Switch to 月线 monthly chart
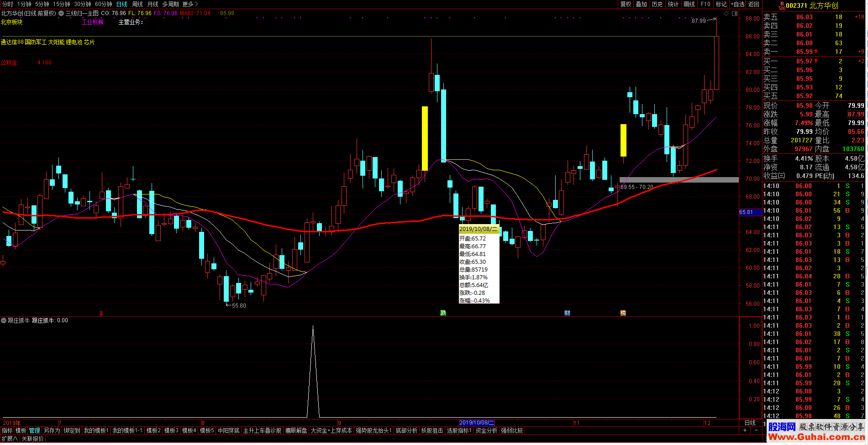This screenshot has height=445, width=868. pos(153,4)
